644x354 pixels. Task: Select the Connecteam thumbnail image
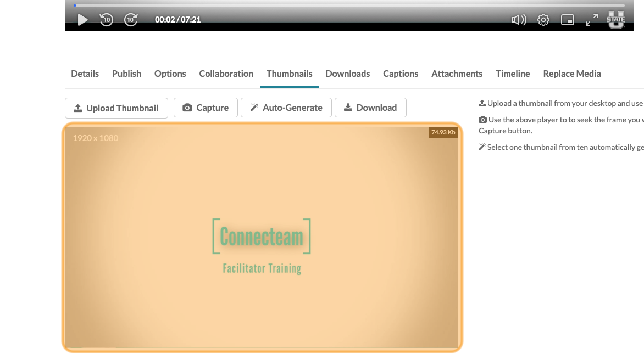click(262, 237)
